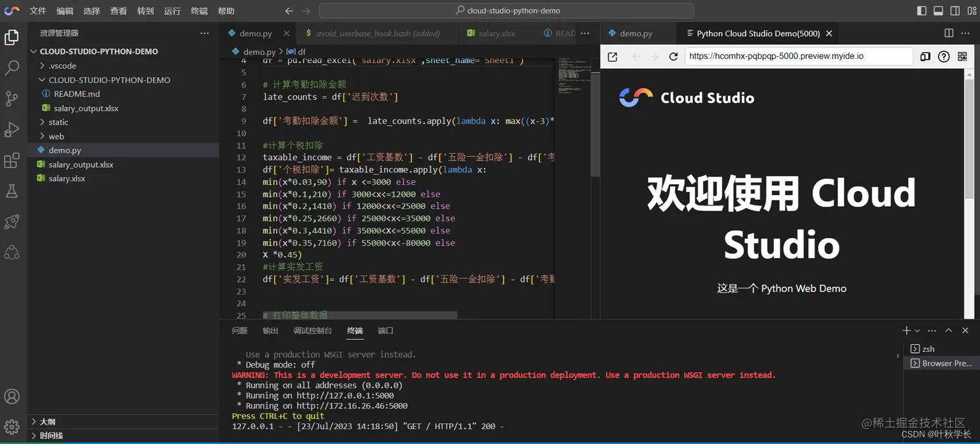Open the 终端 menu
Screen dimensions: 980x444
point(199,11)
